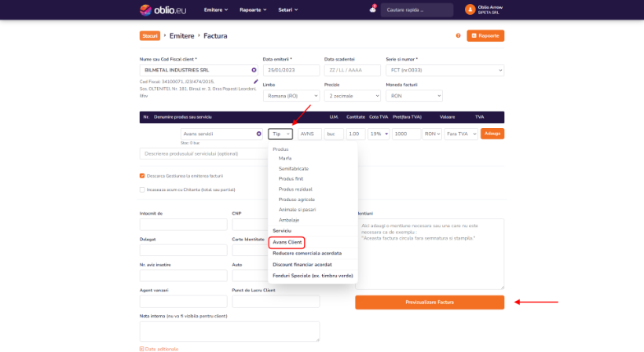Open the notifications icon with badge
The height and width of the screenshot is (352, 644).
pos(372,9)
